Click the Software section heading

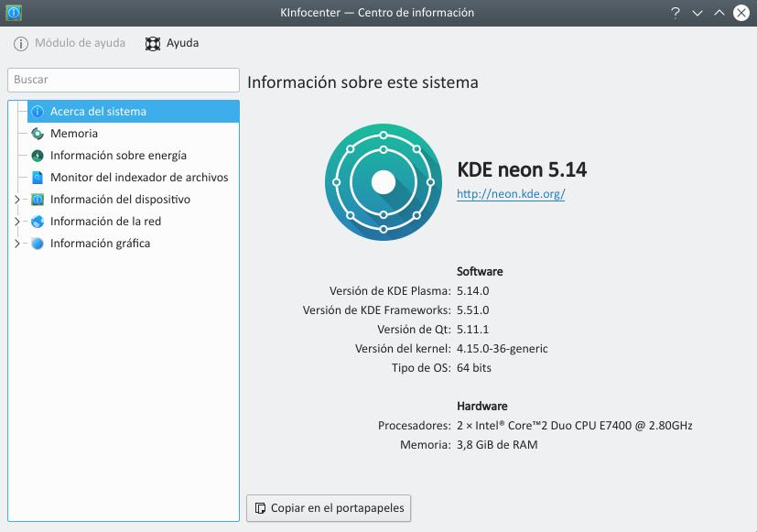(x=480, y=271)
